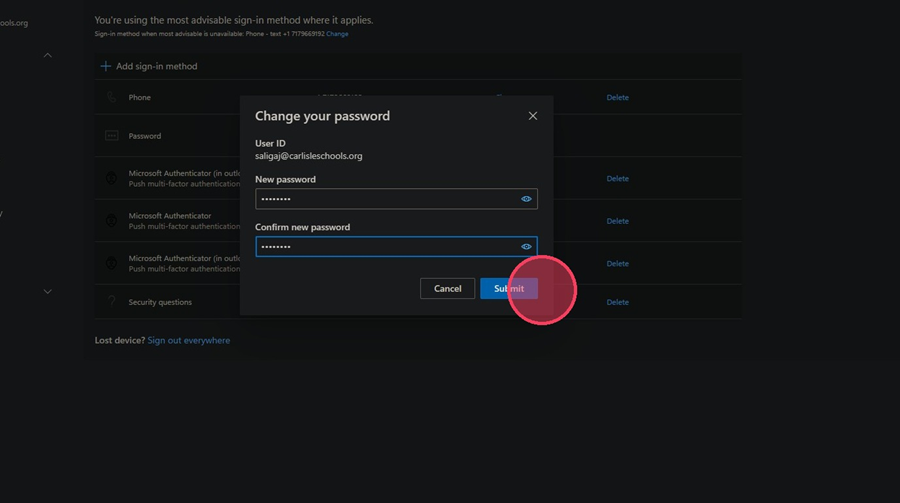Click the second Microsoft Authenticator icon

(111, 220)
